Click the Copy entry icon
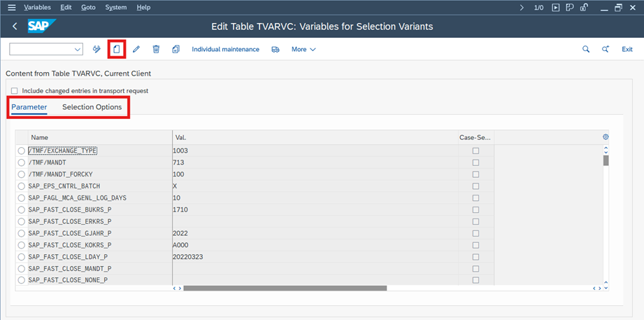644x320 pixels. [176, 49]
